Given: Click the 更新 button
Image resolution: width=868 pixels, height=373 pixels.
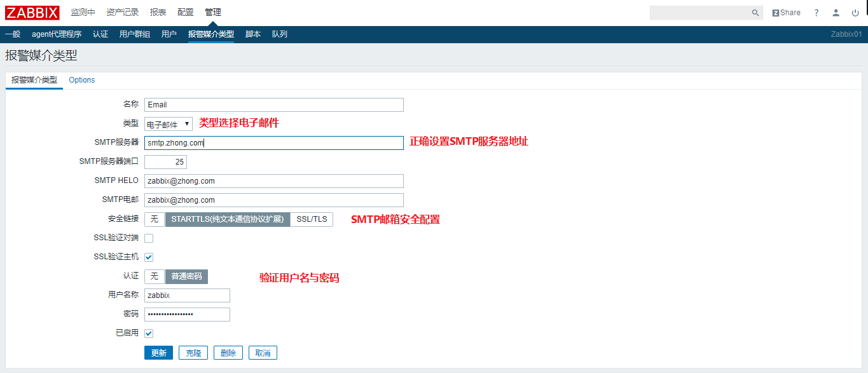Looking at the screenshot, I should click(x=158, y=352).
